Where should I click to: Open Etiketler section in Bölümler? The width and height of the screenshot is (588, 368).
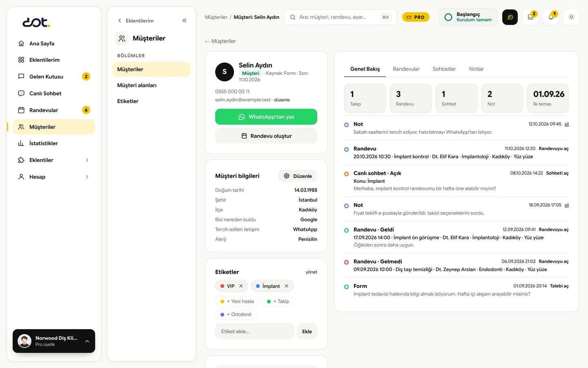pos(151,101)
